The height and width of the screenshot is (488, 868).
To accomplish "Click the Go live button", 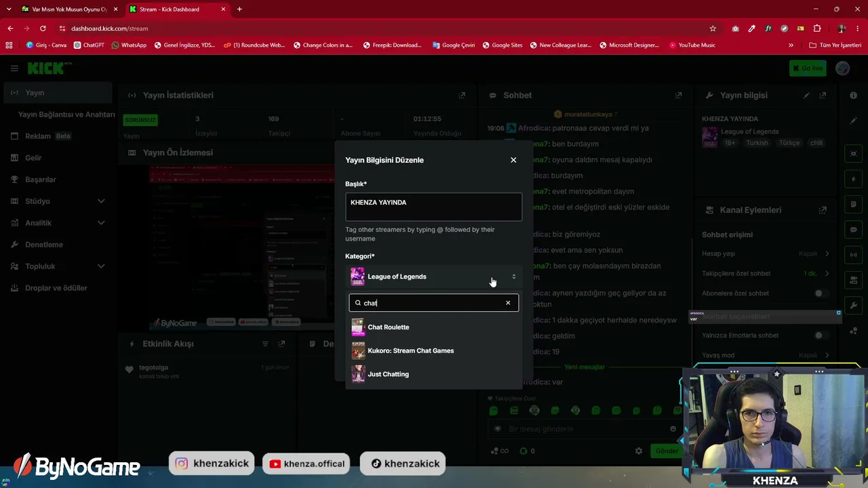I will (x=808, y=68).
